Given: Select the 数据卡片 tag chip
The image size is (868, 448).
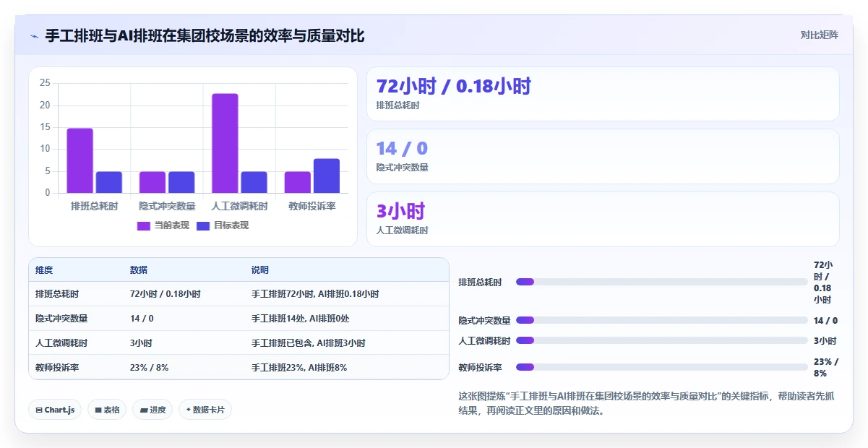Looking at the screenshot, I should [x=205, y=410].
